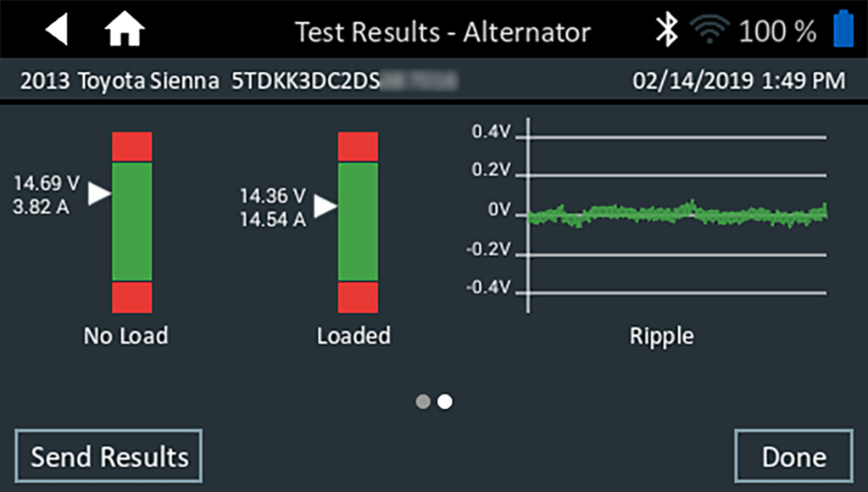Switch to the first page dot
The image size is (868, 492).
(x=423, y=401)
